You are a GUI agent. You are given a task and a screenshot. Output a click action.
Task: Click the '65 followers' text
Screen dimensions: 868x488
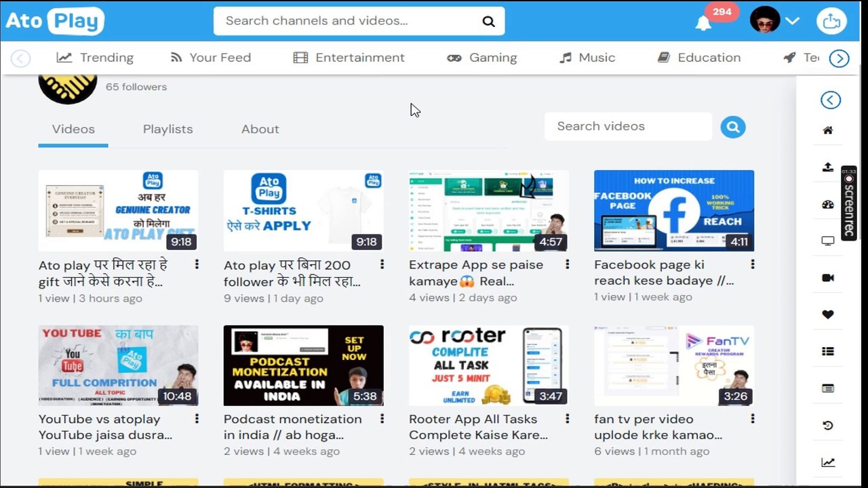tap(136, 87)
